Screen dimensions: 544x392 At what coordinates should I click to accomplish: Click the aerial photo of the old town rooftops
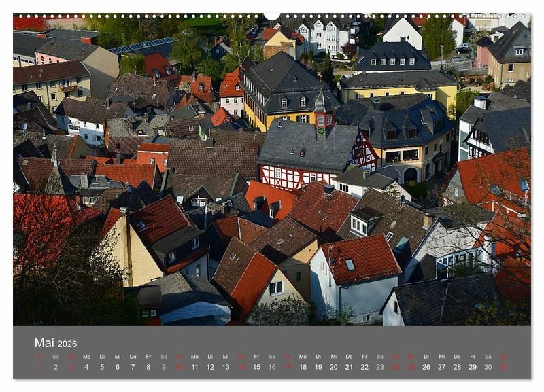(x=272, y=170)
